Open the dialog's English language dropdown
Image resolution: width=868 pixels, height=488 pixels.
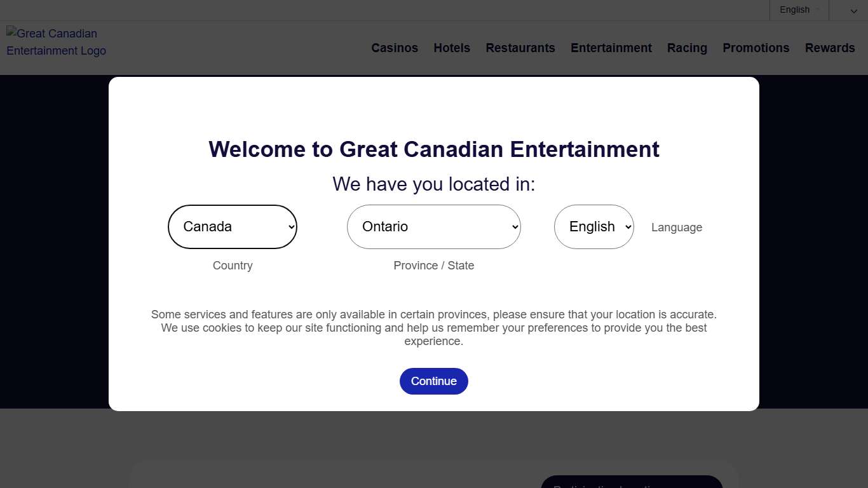[x=593, y=227]
